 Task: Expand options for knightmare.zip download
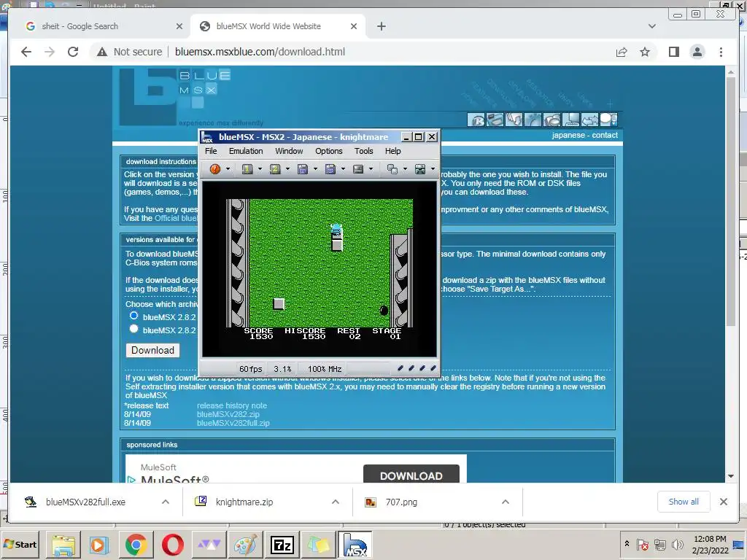tap(336, 502)
